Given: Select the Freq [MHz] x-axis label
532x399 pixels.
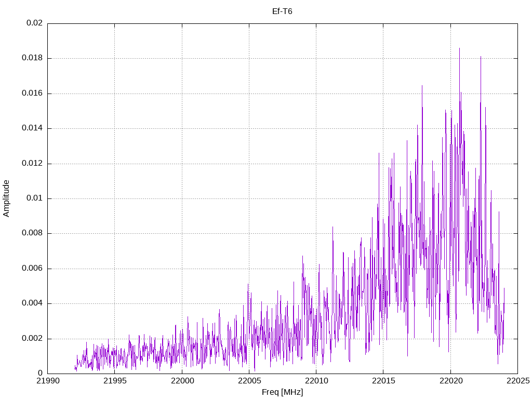Looking at the screenshot, I should [282, 392].
